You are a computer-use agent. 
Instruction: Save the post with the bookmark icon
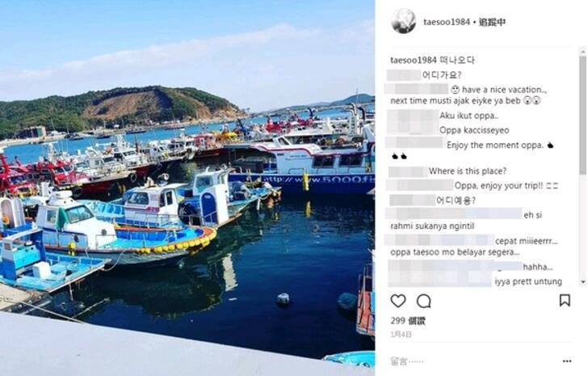565,300
